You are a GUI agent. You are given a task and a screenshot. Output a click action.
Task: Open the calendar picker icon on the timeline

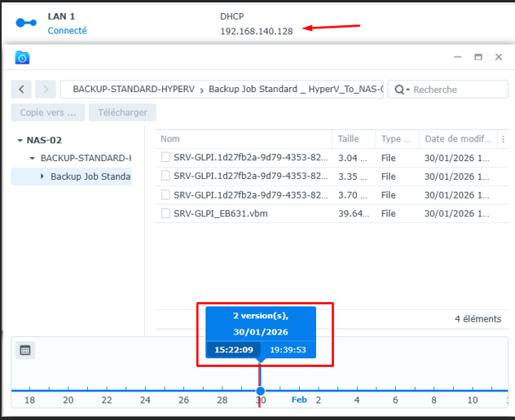pos(25,350)
